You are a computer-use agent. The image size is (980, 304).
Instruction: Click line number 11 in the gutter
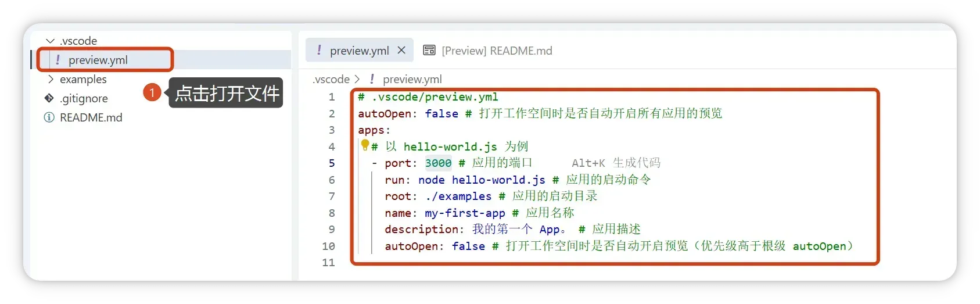tap(328, 262)
